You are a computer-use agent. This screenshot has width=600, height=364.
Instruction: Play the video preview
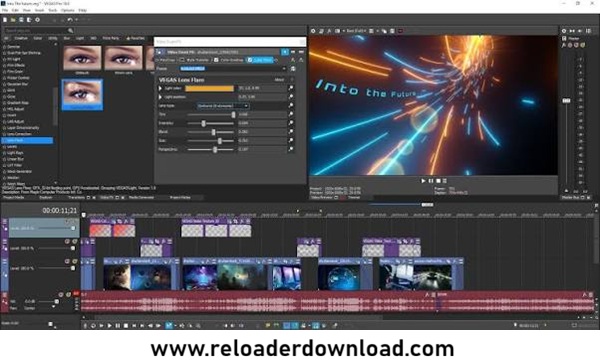pyautogui.click(x=423, y=181)
